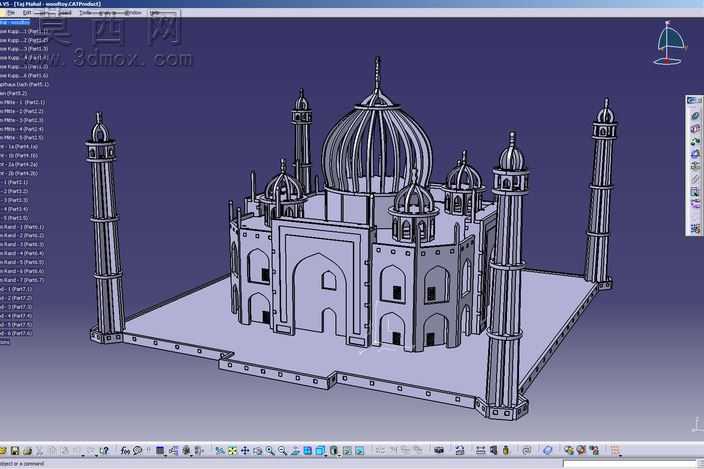This screenshot has width=704, height=469.
Task: Click the main arched entrance portal on model
Action: click(x=320, y=294)
